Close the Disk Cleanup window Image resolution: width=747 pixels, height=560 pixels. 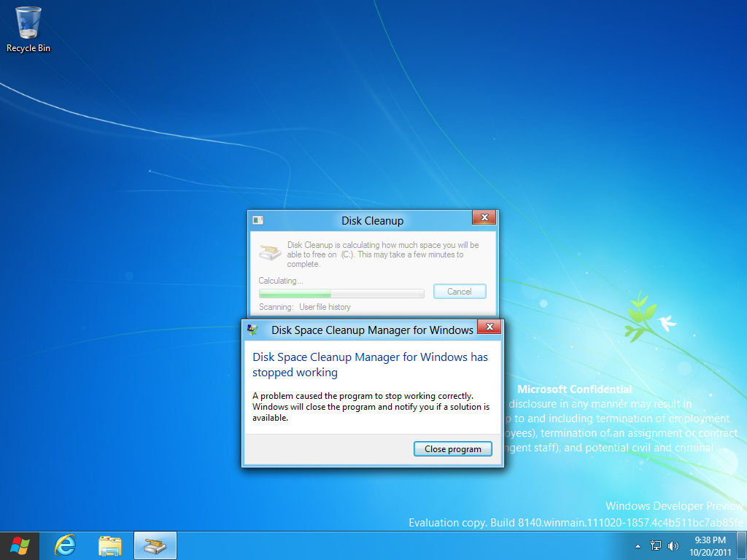tap(484, 217)
